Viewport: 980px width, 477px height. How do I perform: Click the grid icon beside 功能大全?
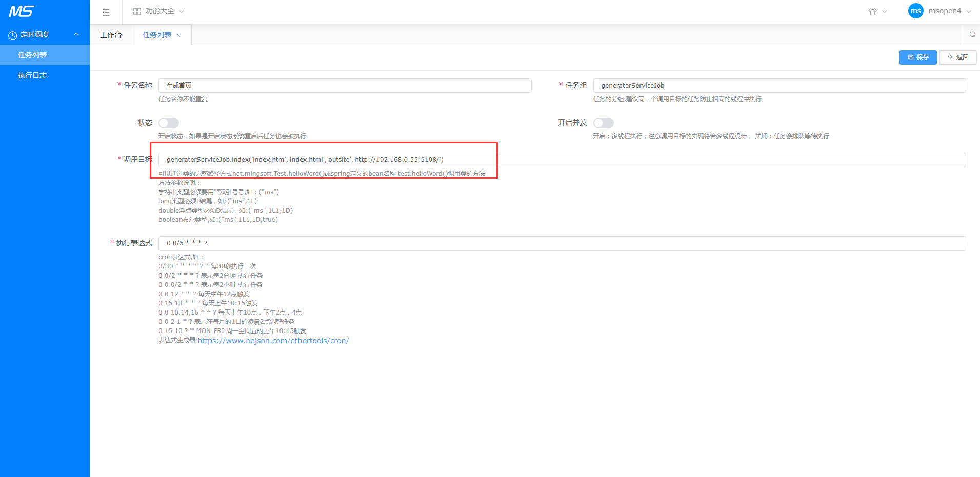[x=137, y=11]
